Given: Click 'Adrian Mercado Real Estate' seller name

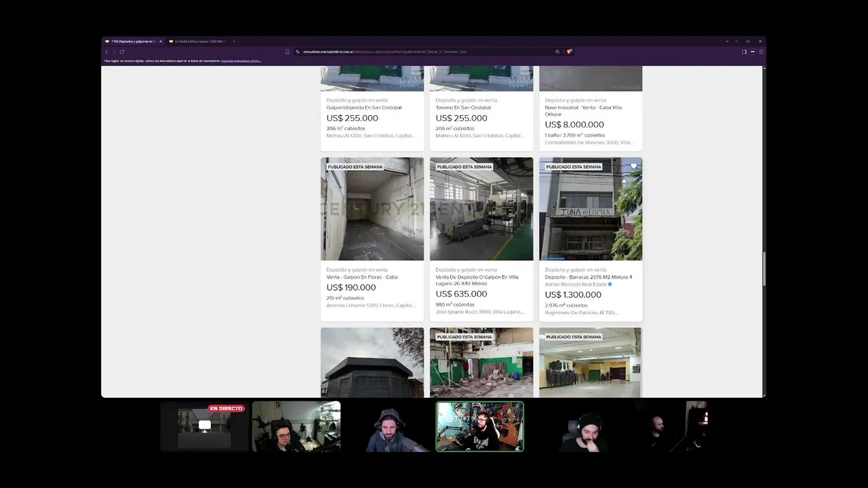Looking at the screenshot, I should [576, 284].
